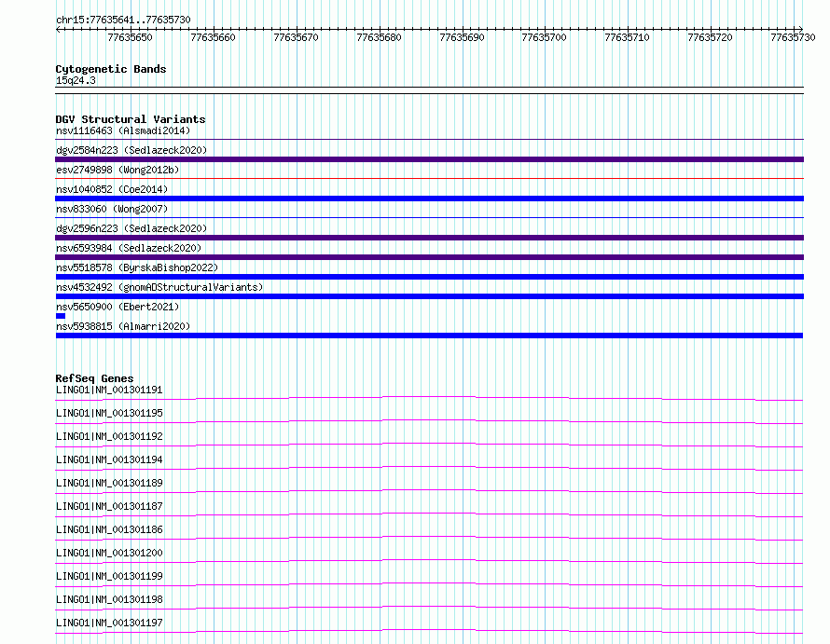
Task: Open variant nsv5938815 (Almarri2020)
Action: (123, 326)
